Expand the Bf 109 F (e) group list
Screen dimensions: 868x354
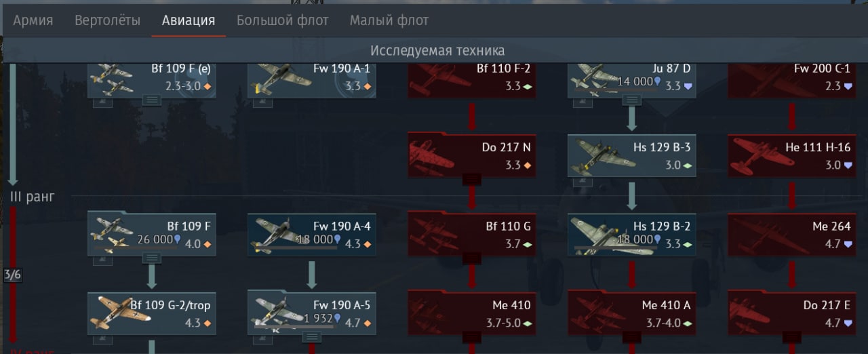click(151, 100)
